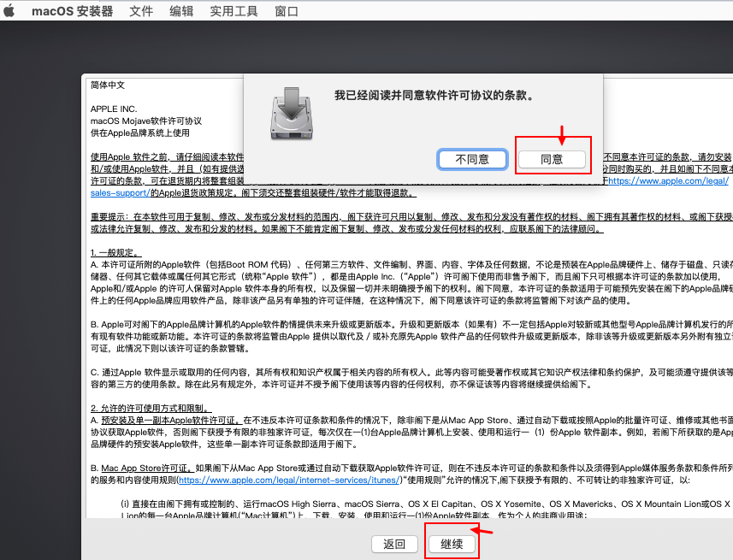Click the 同意 button in the dialog
733x560 pixels.
tap(552, 159)
